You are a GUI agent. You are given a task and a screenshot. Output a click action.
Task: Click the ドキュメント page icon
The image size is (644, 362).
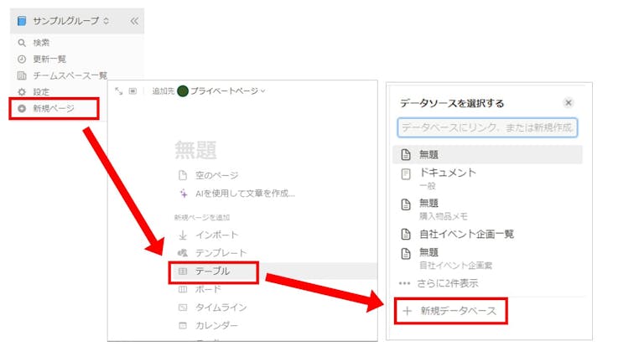pyautogui.click(x=406, y=174)
